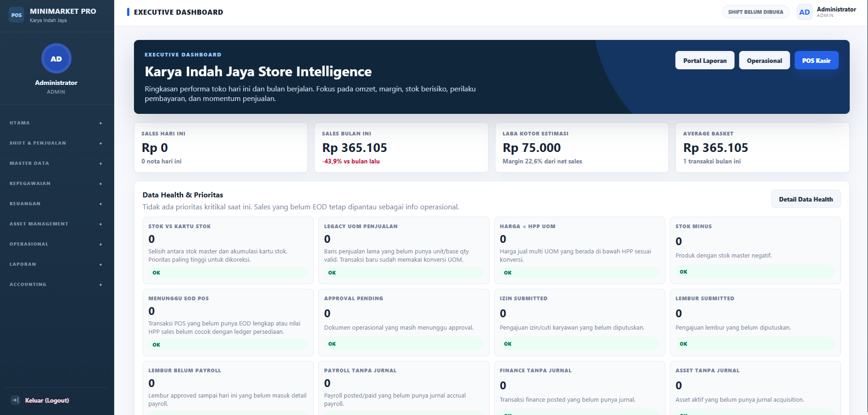
Task: Click the '0 nota hari ini' text
Action: coord(161,161)
